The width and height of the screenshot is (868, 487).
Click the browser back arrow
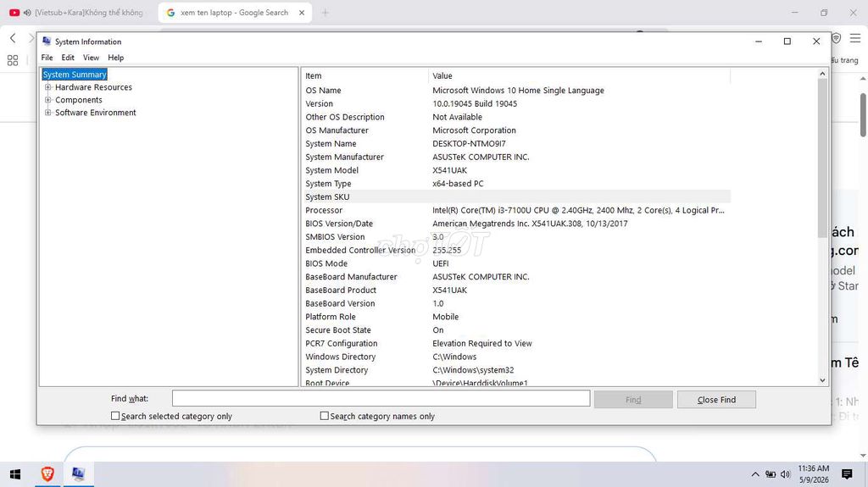tap(13, 37)
